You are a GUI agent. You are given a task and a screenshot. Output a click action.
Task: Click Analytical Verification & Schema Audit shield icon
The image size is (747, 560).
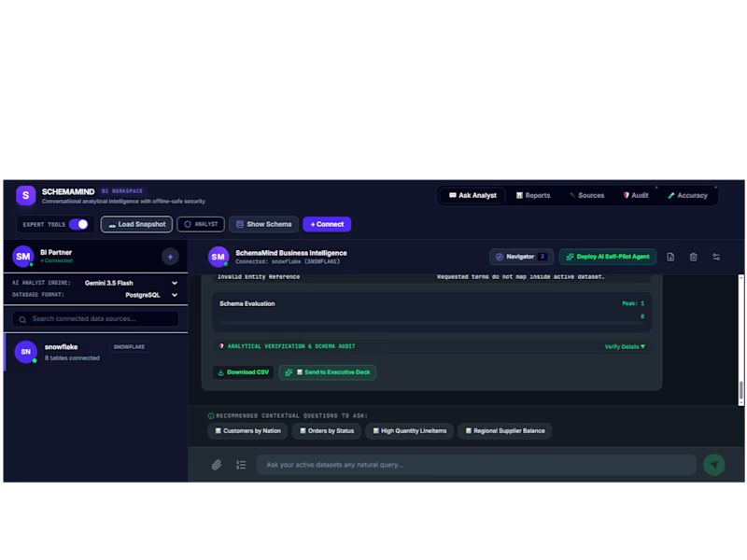[221, 346]
